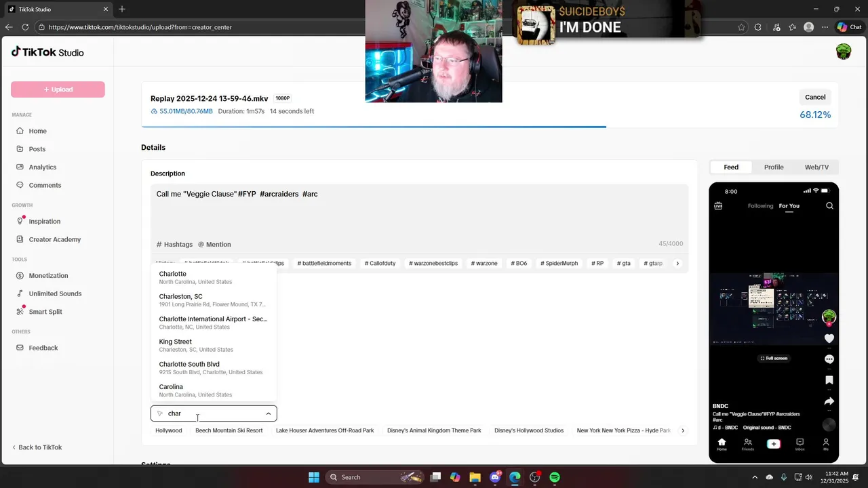Click the Friends icon in phone preview

[747, 445]
